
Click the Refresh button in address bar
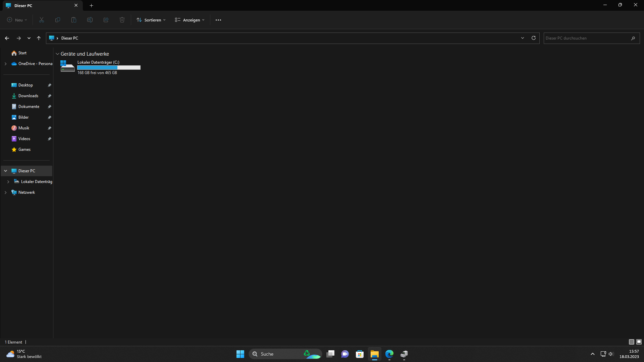coord(533,38)
